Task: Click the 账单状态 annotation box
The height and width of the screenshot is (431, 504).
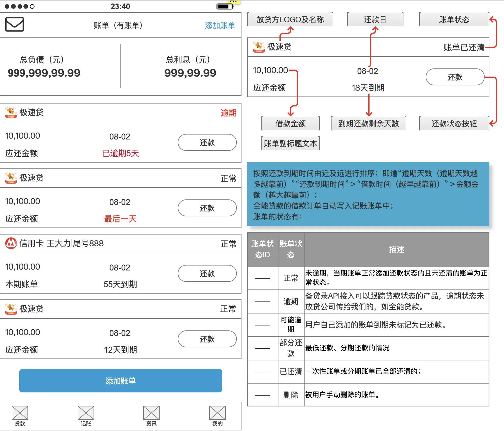Action: (454, 19)
